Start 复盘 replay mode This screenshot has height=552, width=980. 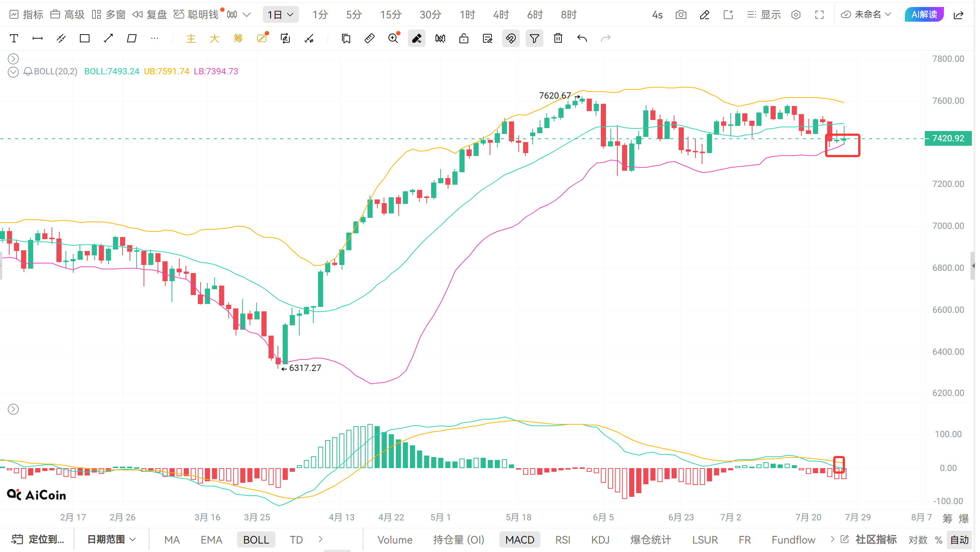[x=149, y=15]
